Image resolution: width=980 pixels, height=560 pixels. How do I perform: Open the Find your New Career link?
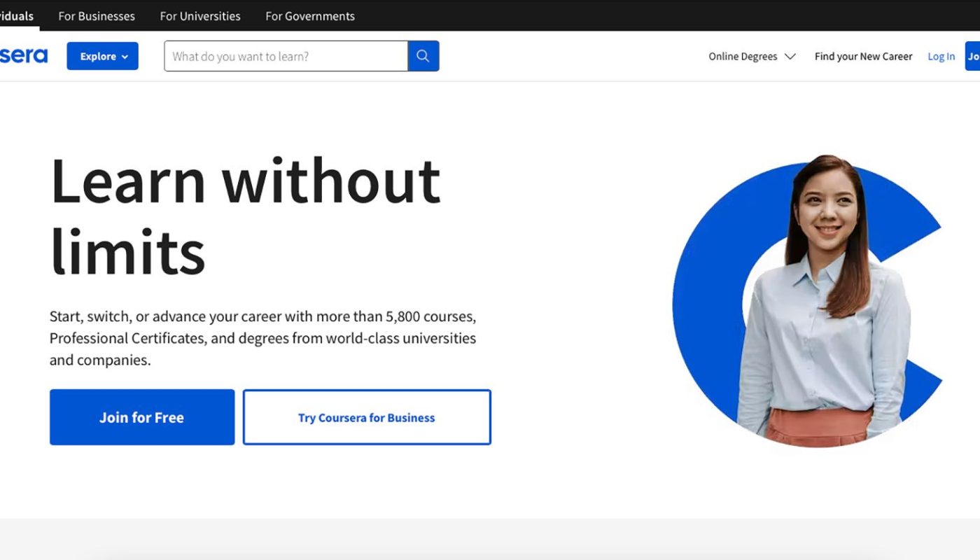coord(863,57)
